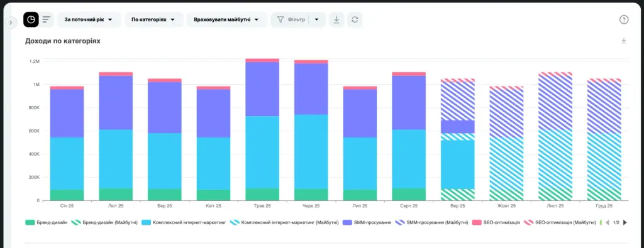644x248 pixels.
Task: Click the Вер 25 bar's striped SMM segment
Action: [458, 101]
